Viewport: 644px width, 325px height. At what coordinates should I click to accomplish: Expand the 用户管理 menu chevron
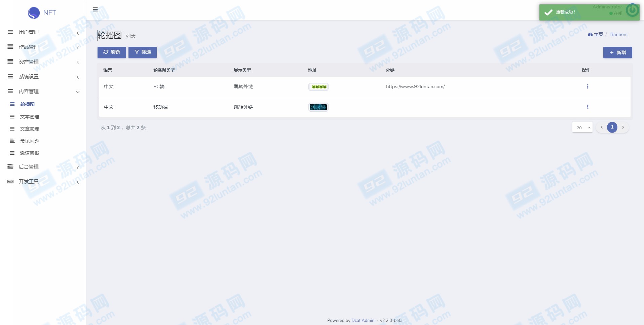[x=78, y=33]
